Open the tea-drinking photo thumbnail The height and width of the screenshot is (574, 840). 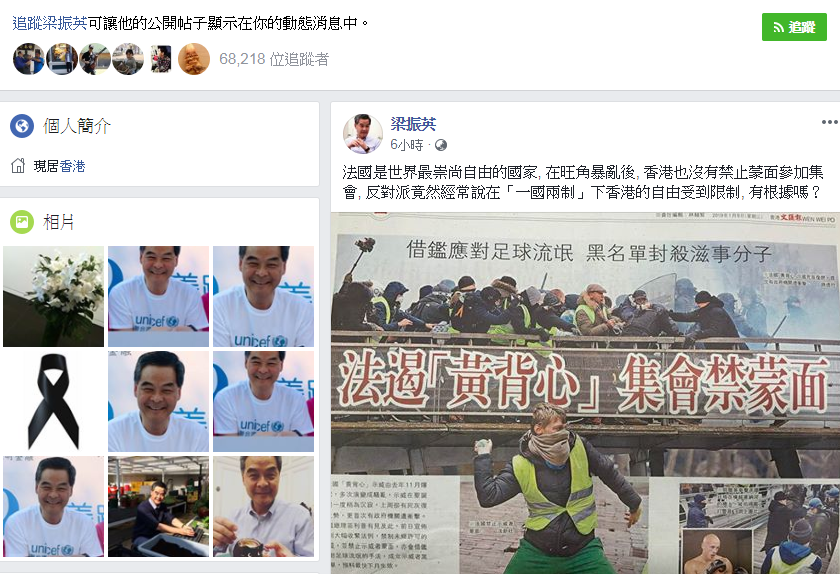click(264, 506)
